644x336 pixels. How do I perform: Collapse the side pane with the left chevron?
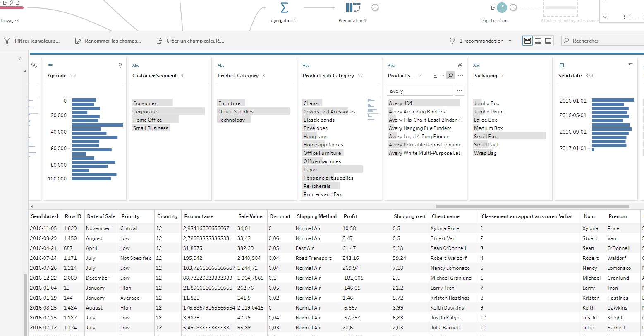coord(19,59)
